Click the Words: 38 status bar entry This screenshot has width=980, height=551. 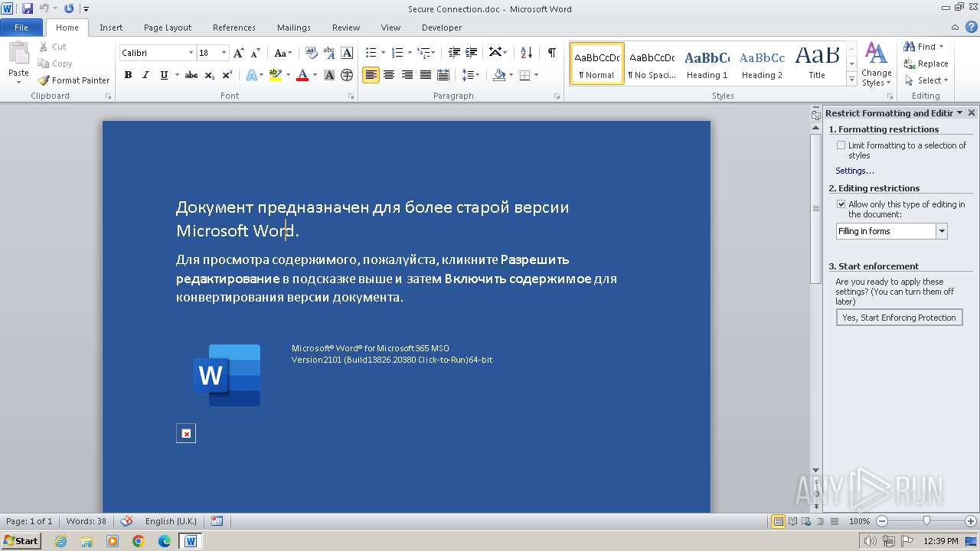click(86, 521)
